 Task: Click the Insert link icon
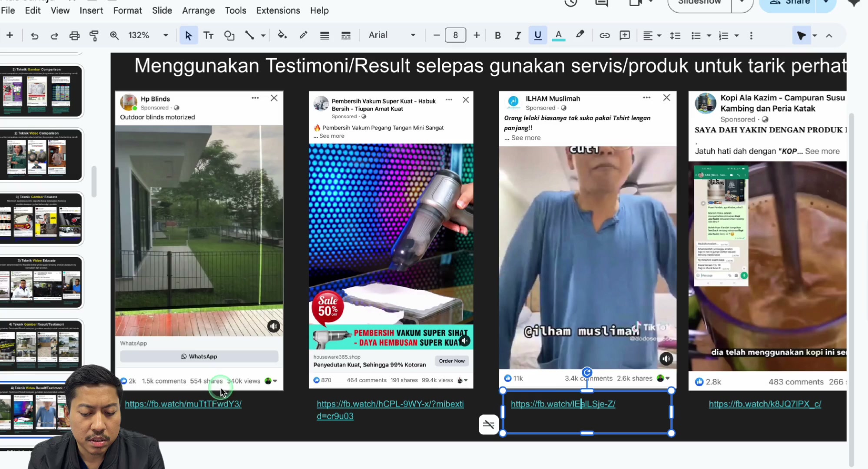604,36
